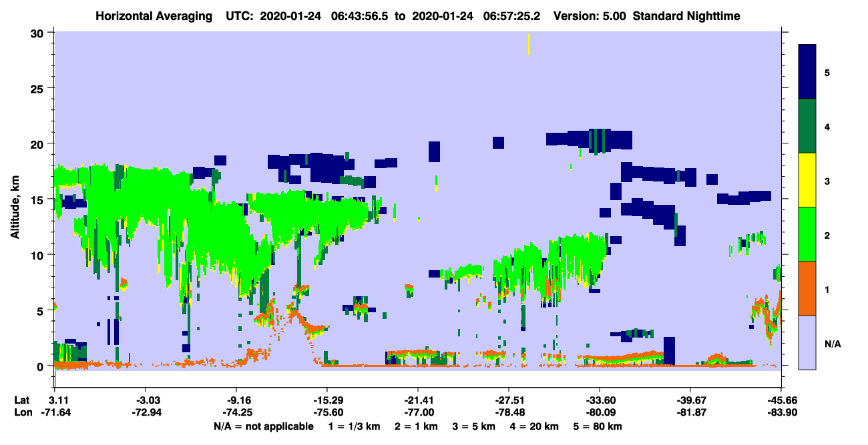
Task: Click the colorbar label '4'
Action: (x=827, y=126)
